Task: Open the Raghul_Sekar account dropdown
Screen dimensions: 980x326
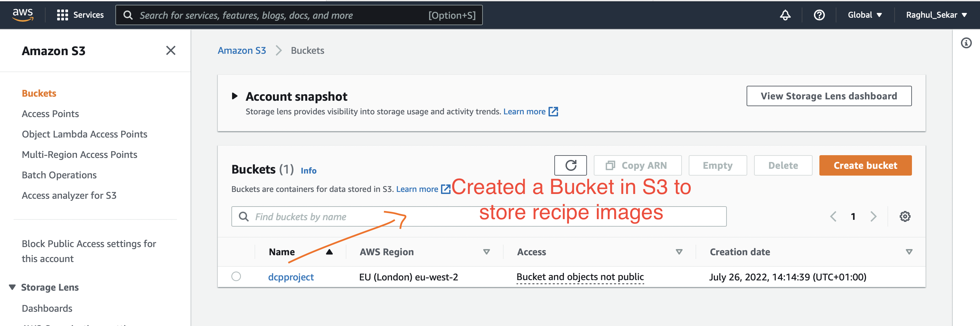Action: 936,15
